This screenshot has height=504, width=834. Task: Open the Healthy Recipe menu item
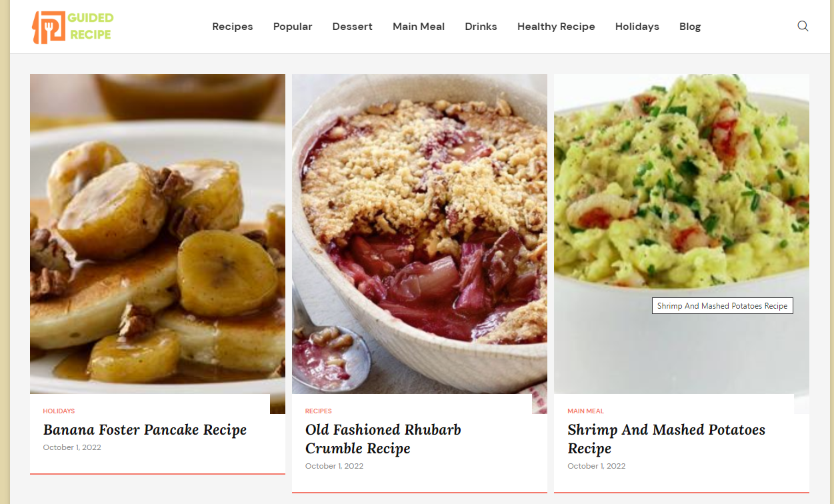click(x=556, y=27)
